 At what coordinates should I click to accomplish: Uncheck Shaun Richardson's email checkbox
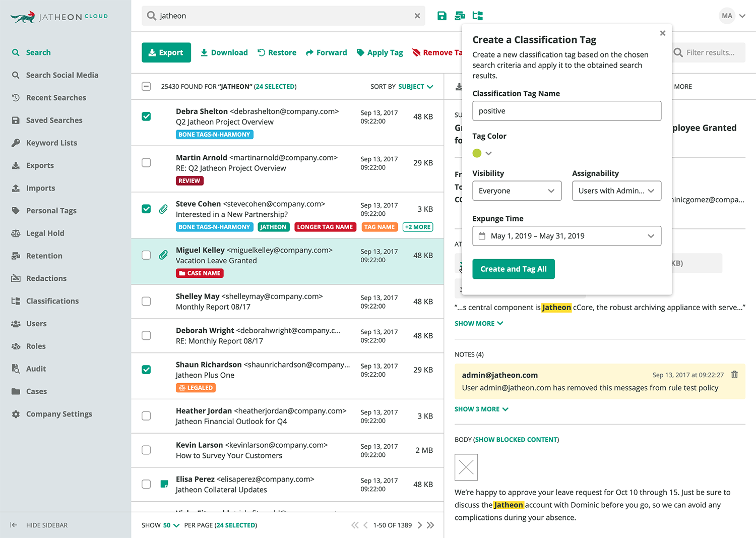point(146,370)
